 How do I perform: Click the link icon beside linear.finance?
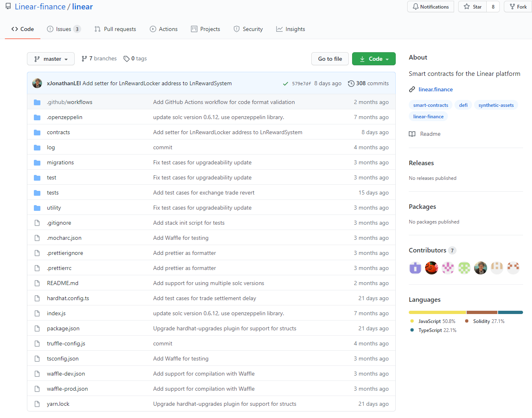412,89
